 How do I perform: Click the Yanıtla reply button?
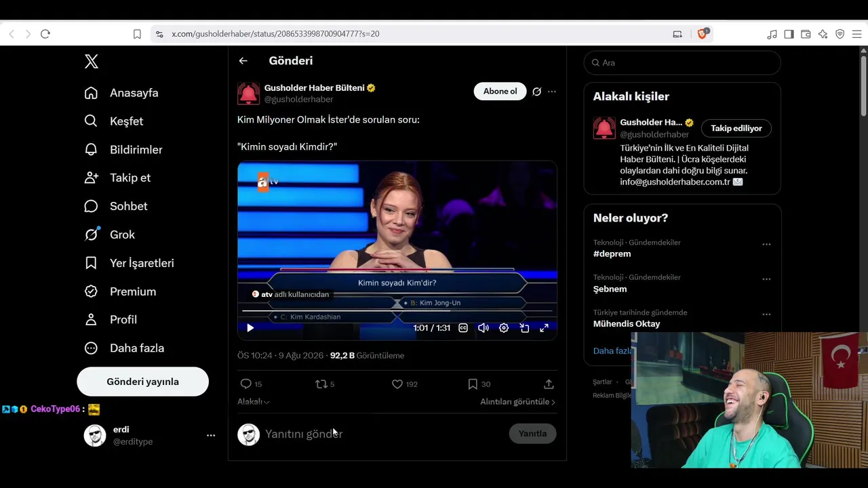tap(532, 434)
